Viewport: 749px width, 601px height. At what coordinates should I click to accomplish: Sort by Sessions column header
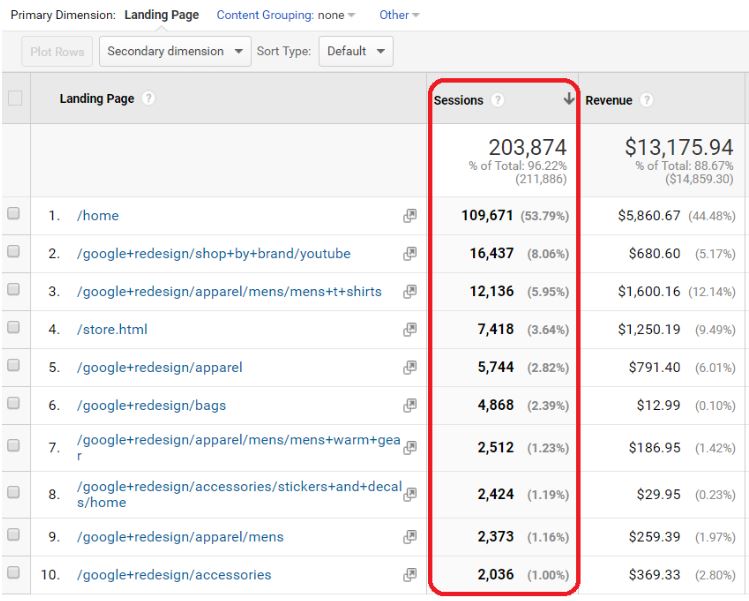click(458, 100)
